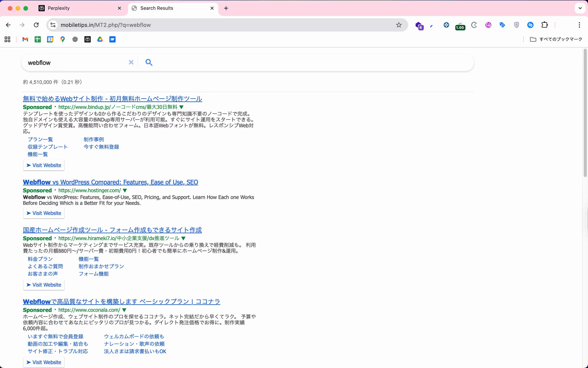Open すべてのブックマーク folder

pos(556,39)
